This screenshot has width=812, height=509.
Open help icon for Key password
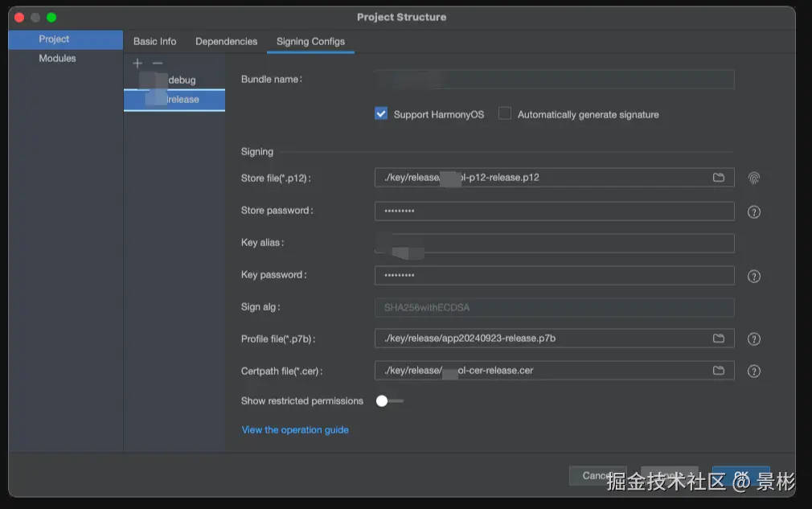tap(754, 277)
